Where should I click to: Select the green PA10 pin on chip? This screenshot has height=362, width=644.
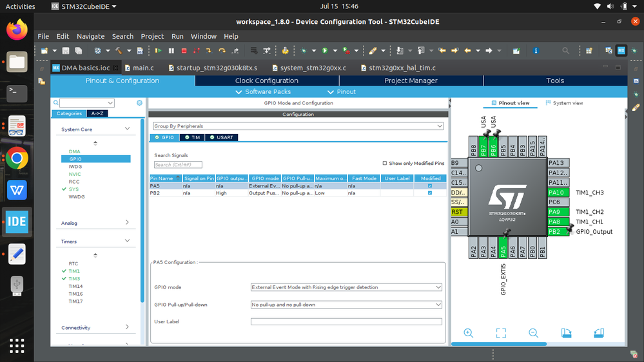[558, 193]
